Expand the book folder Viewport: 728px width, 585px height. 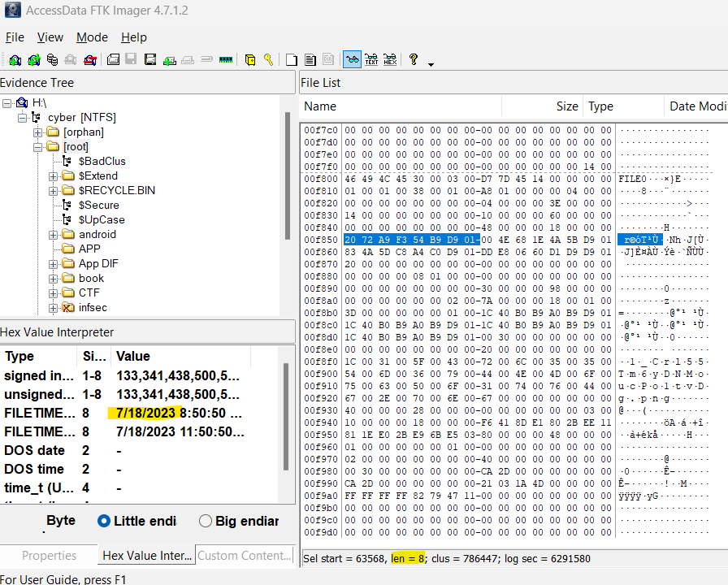coord(53,279)
